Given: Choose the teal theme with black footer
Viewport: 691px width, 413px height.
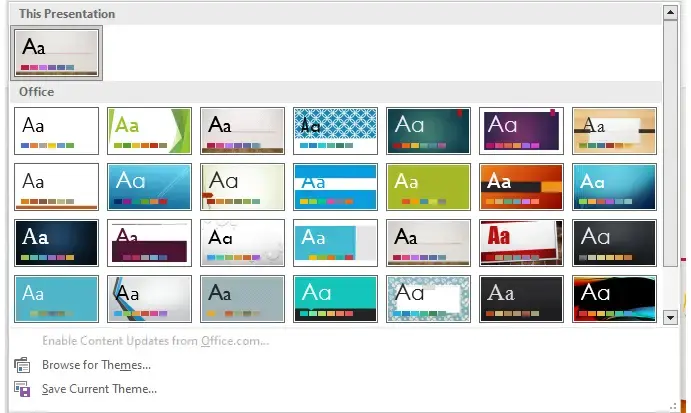Looking at the screenshot, I should tap(335, 299).
